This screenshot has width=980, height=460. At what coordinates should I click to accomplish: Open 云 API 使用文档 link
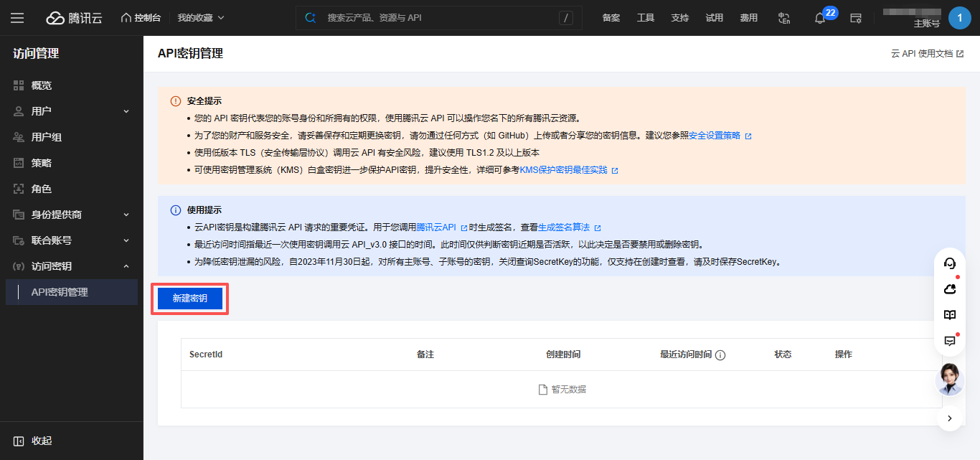[927, 54]
